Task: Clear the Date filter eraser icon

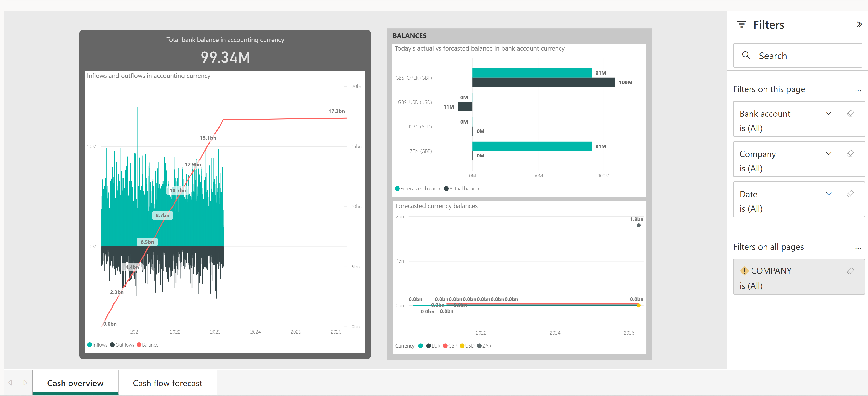Action: (850, 194)
